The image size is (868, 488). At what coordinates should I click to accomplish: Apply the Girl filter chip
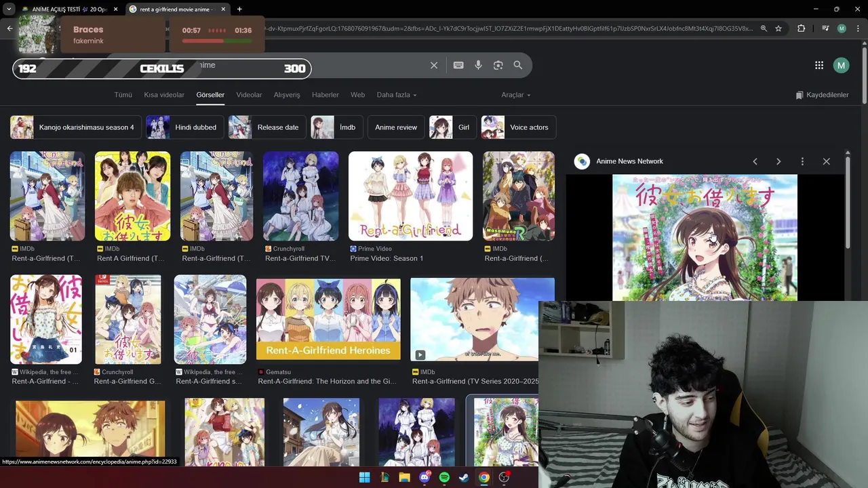click(452, 127)
